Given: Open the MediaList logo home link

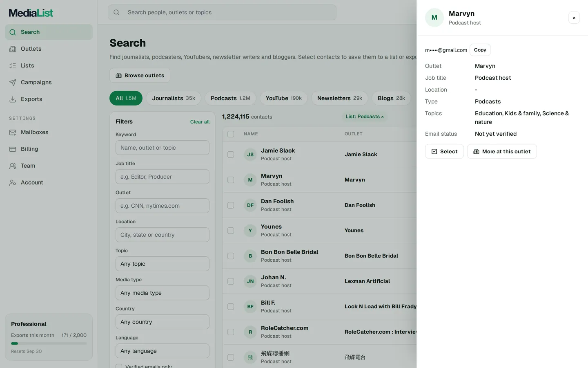Looking at the screenshot, I should point(31,13).
